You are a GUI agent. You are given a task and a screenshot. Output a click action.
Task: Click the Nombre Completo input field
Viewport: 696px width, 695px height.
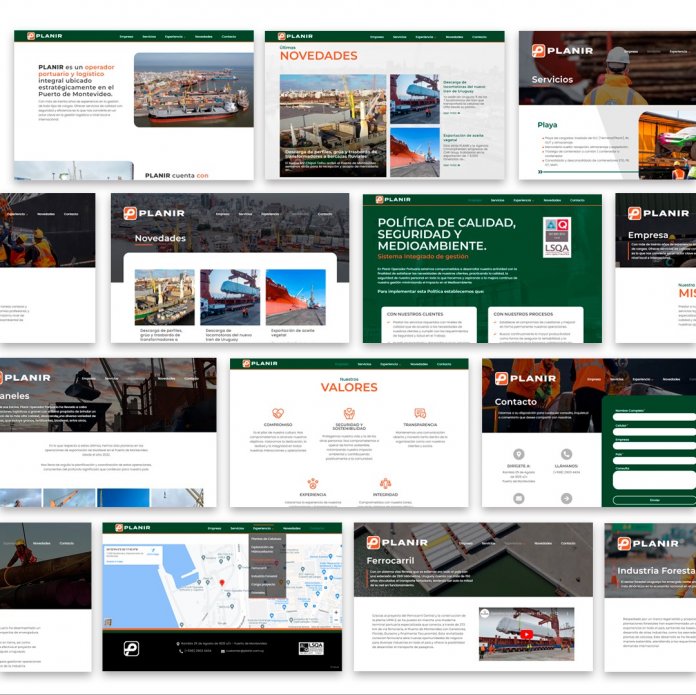coord(654,417)
